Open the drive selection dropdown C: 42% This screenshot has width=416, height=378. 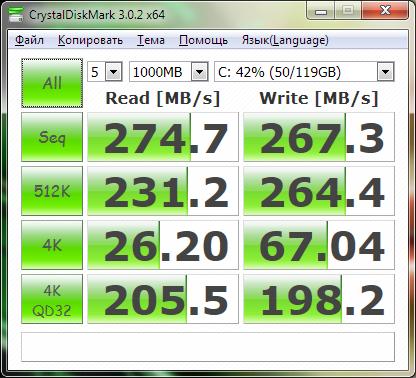pos(304,72)
